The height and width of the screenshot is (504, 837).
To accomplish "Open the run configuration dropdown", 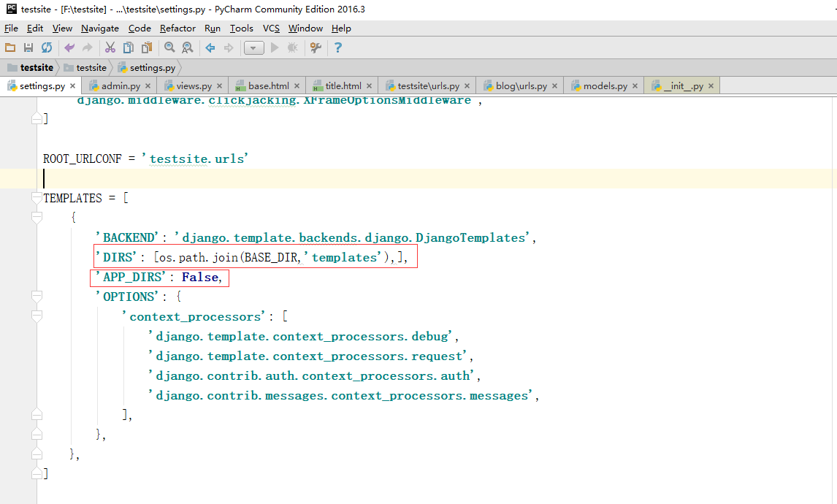I will [254, 48].
